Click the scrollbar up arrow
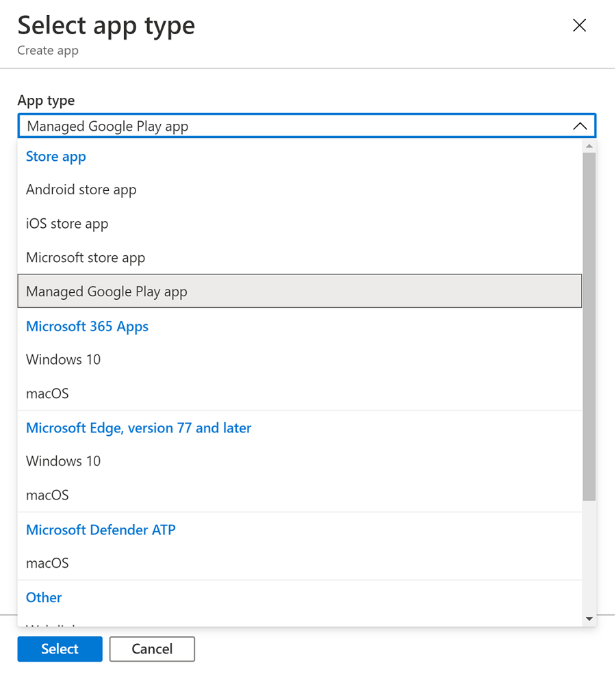Viewport: 616px width, 674px height. (x=589, y=146)
